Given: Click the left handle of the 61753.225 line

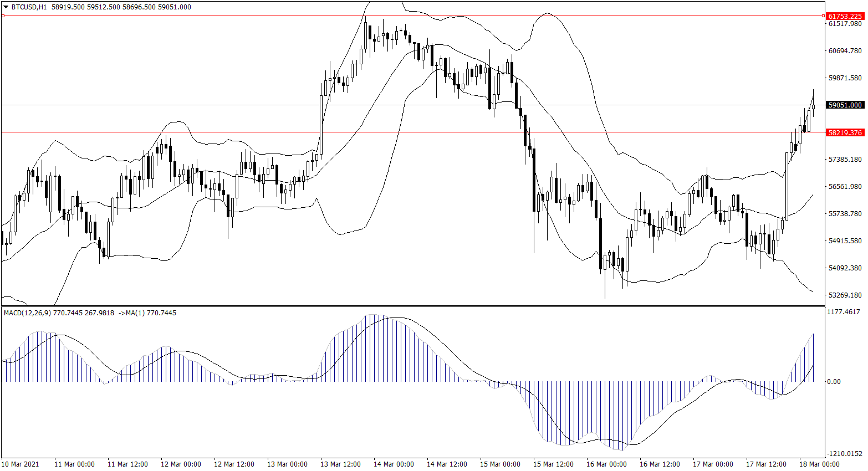Looking at the screenshot, I should tap(3, 16).
